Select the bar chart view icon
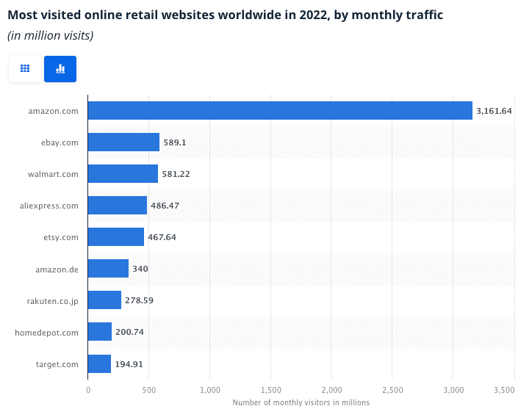The width and height of the screenshot is (532, 420). click(60, 69)
